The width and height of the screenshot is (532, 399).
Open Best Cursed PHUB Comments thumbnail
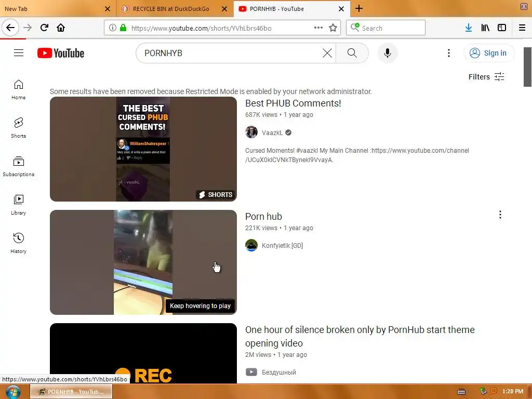click(x=143, y=149)
